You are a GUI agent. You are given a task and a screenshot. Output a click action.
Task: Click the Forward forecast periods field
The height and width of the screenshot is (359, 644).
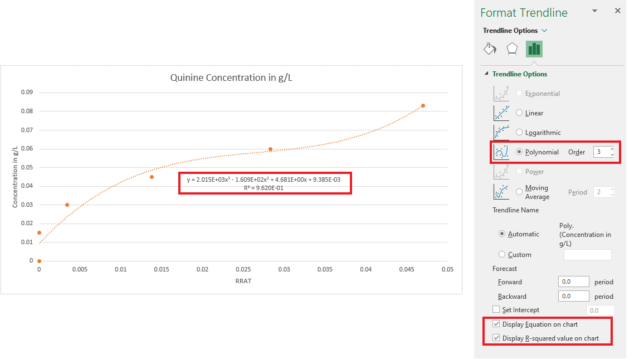(x=573, y=282)
